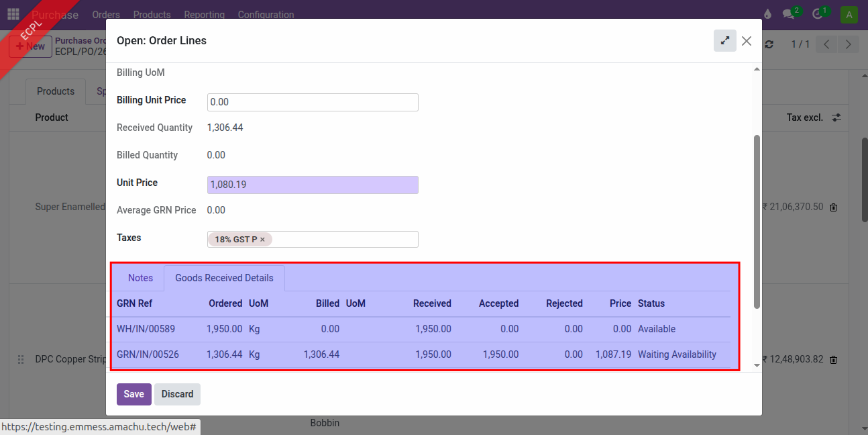
Task: Open the apps grid menu icon
Action: click(13, 14)
